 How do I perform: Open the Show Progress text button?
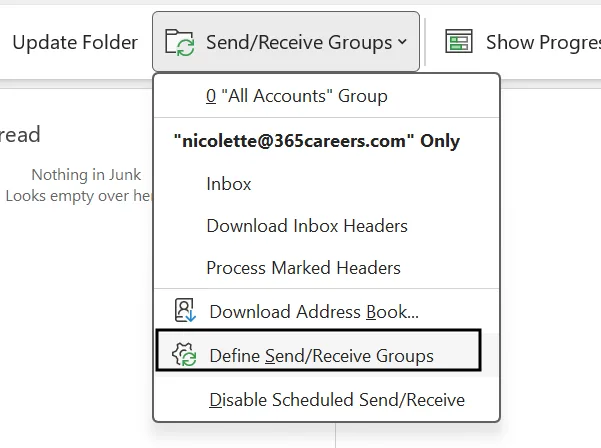point(543,42)
